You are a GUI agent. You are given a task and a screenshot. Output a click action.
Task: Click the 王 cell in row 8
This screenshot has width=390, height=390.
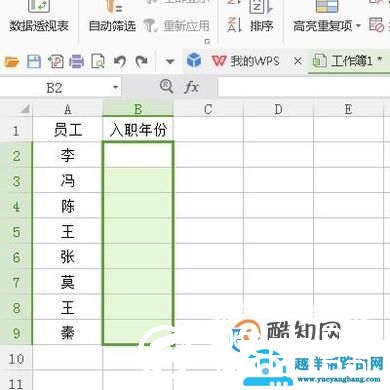[x=68, y=307]
